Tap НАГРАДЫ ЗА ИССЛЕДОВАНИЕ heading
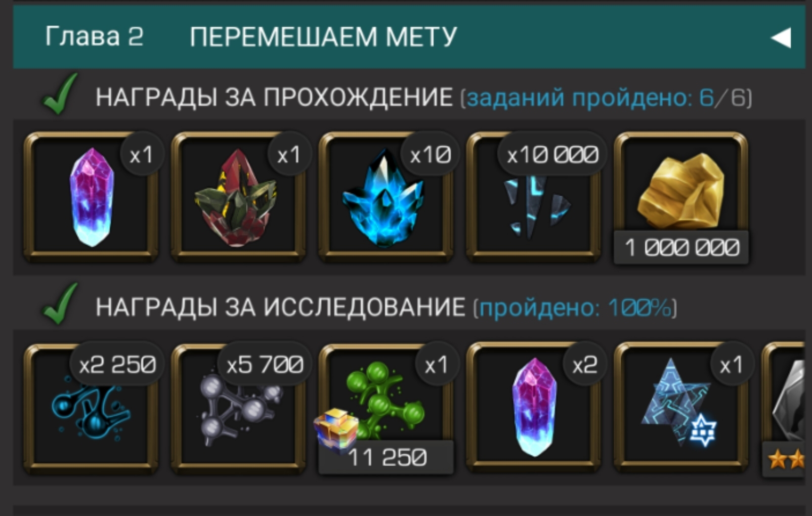Screen dimensions: 812x516 [x=280, y=307]
